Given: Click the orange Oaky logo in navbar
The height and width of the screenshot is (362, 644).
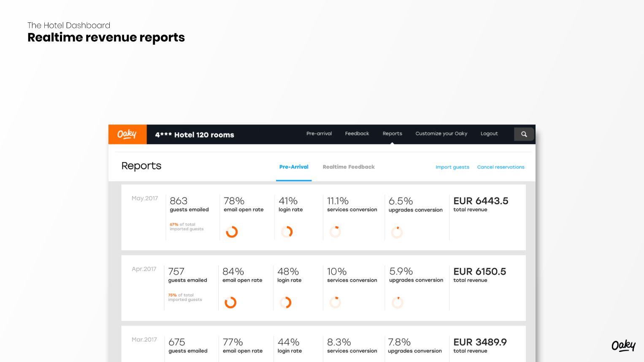Looking at the screenshot, I should [127, 134].
